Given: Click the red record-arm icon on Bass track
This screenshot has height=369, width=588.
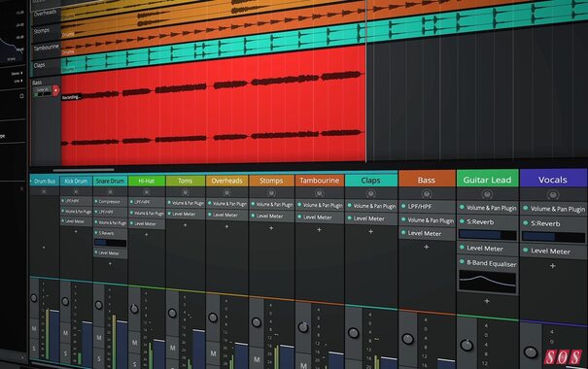Looking at the screenshot, I should point(55,90).
